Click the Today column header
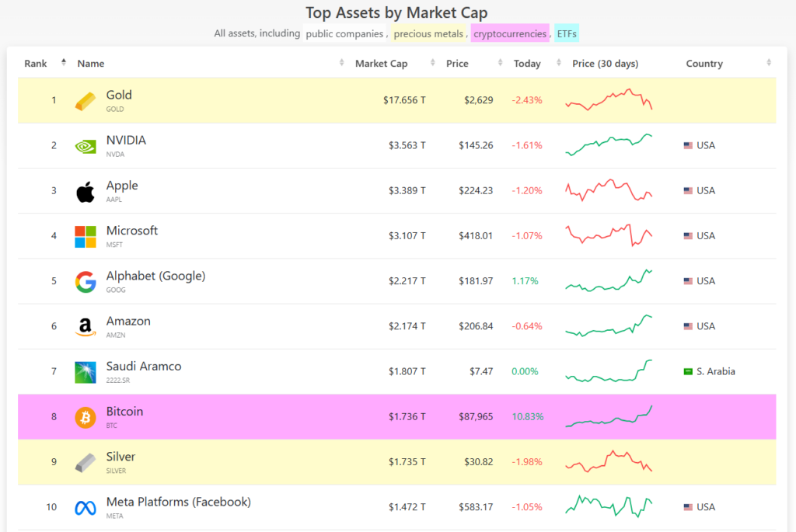The height and width of the screenshot is (532, 796). 527,64
